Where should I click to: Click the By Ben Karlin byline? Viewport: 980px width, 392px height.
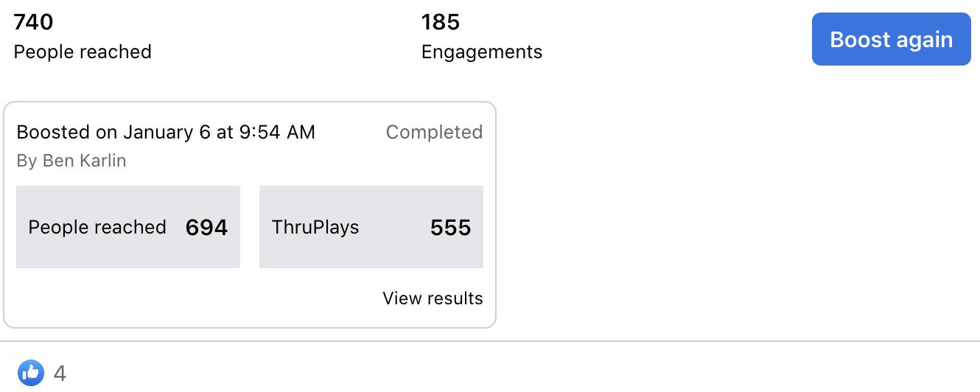tap(71, 161)
